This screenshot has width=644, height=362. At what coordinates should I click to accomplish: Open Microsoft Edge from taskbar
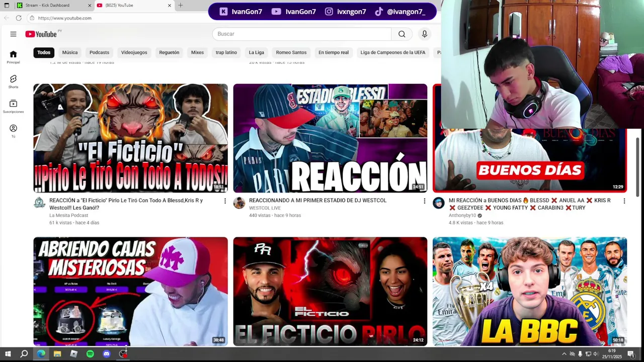(x=41, y=354)
